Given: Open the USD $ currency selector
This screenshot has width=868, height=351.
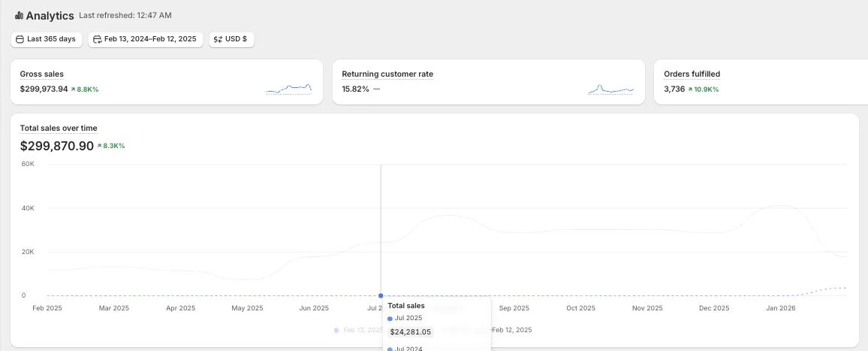Looking at the screenshot, I should [232, 39].
